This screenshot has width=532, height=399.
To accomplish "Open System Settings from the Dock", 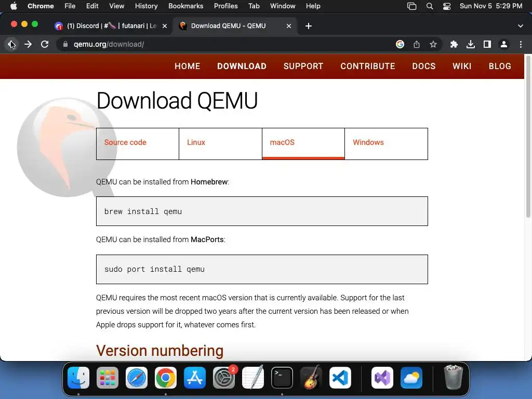I will [x=224, y=378].
